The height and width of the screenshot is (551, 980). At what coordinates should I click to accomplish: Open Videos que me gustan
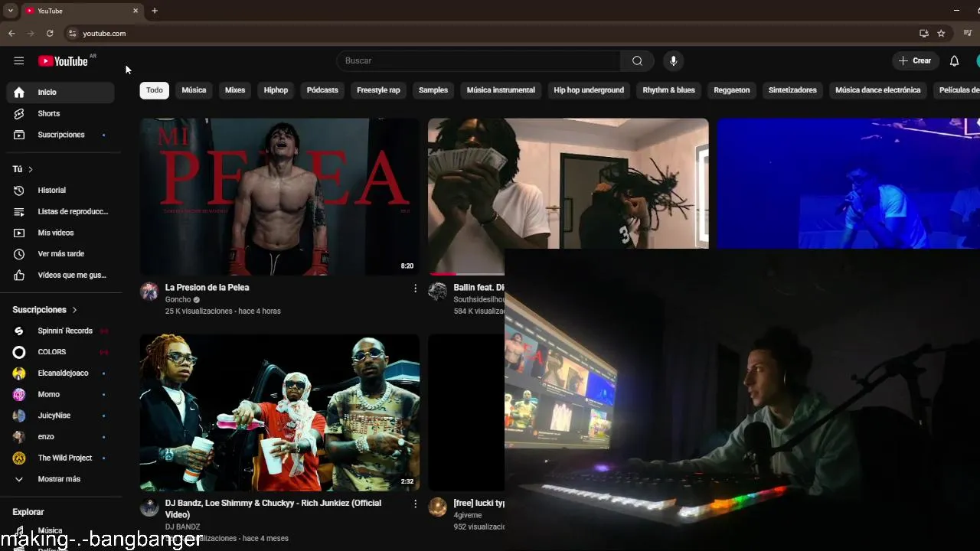60,275
